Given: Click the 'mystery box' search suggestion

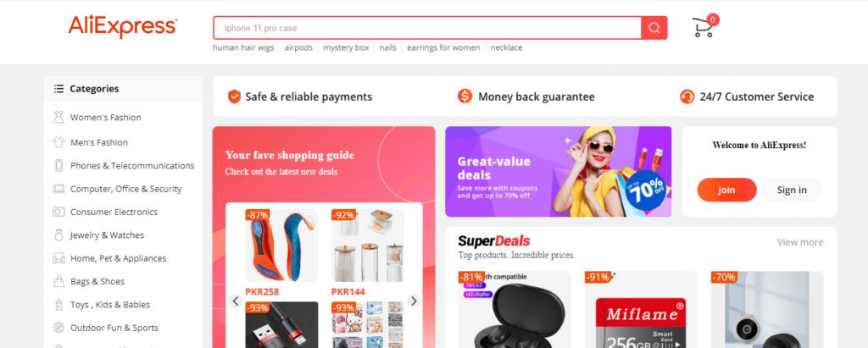Looking at the screenshot, I should tap(346, 47).
